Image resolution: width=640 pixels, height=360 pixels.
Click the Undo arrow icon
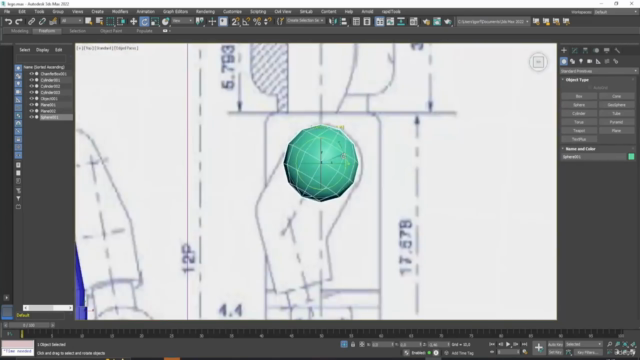[8, 22]
